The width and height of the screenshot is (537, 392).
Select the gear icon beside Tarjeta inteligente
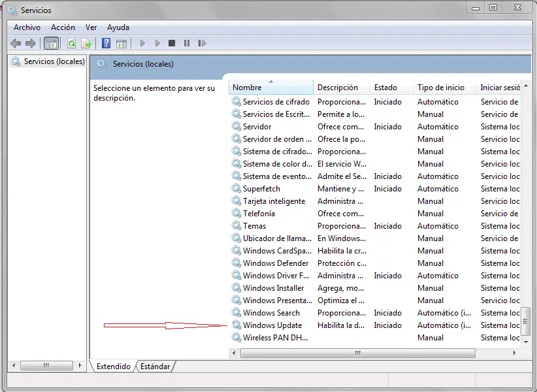tap(236, 201)
